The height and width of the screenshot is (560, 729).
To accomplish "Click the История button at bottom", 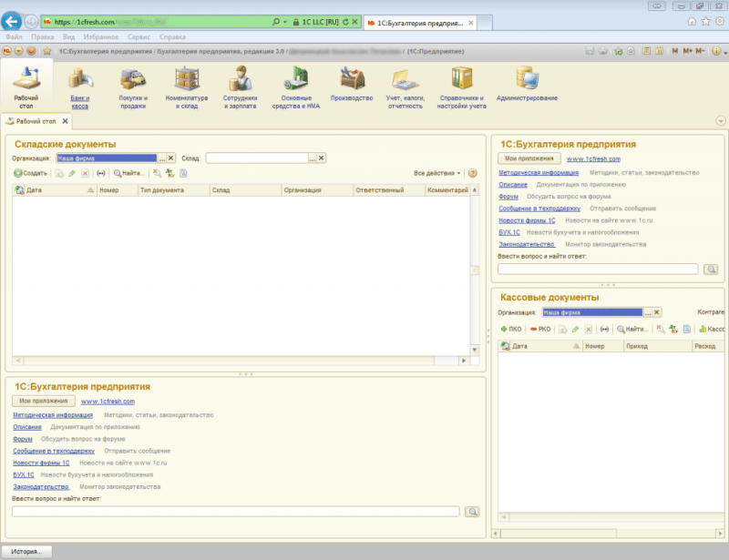I will 26,551.
